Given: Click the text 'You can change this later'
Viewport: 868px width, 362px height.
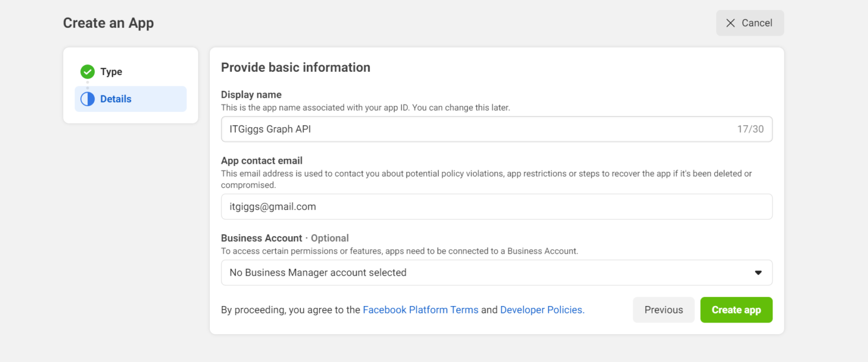Looking at the screenshot, I should pyautogui.click(x=461, y=107).
